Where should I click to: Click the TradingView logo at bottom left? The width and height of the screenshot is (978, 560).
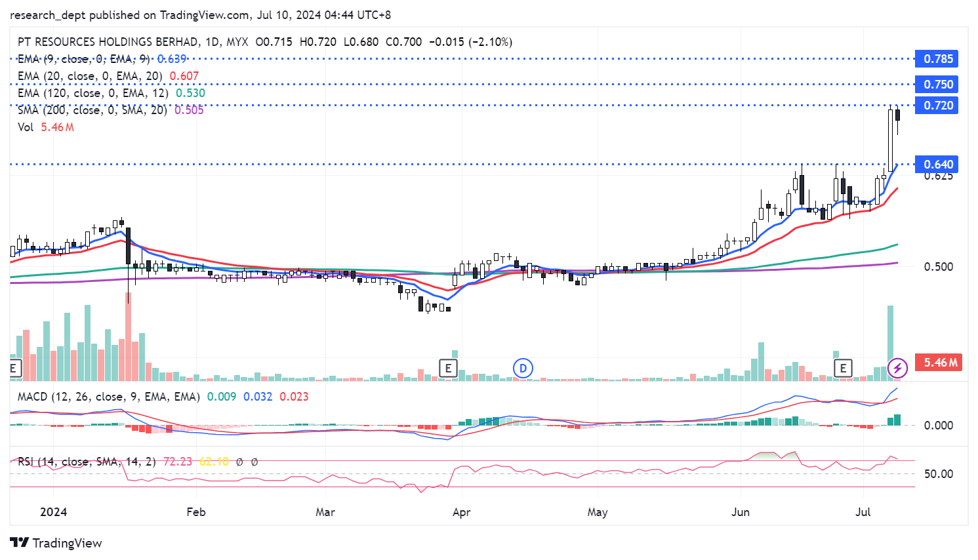(56, 543)
